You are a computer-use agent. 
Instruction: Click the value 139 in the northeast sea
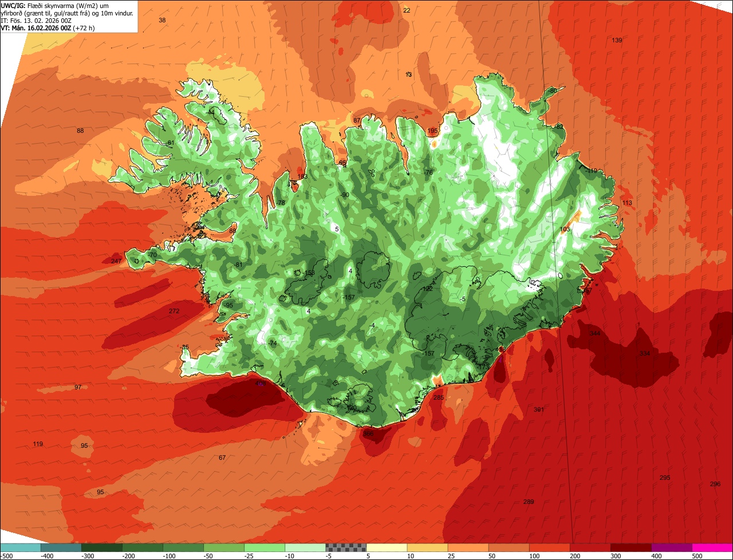coord(617,40)
